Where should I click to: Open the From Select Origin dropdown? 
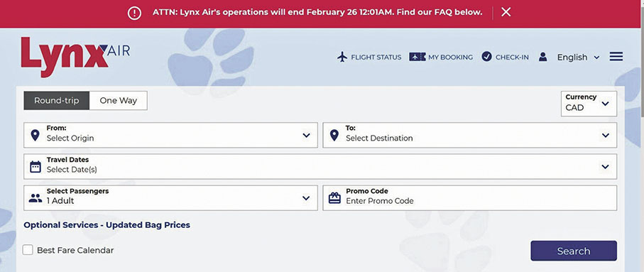click(170, 135)
